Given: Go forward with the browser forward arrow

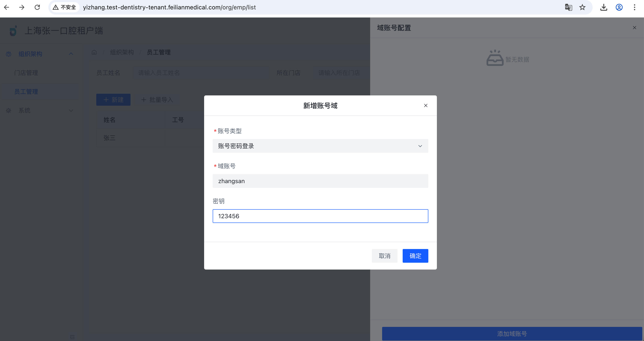Looking at the screenshot, I should (22, 7).
